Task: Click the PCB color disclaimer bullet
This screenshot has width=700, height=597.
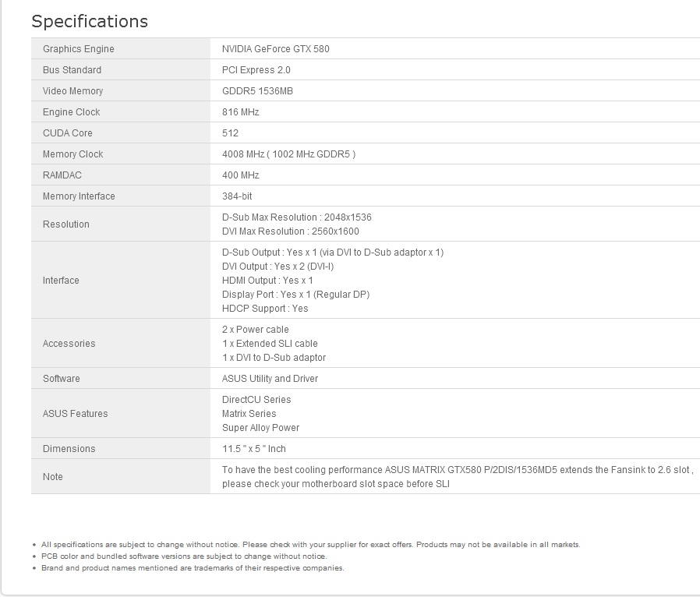Action: 184,556
